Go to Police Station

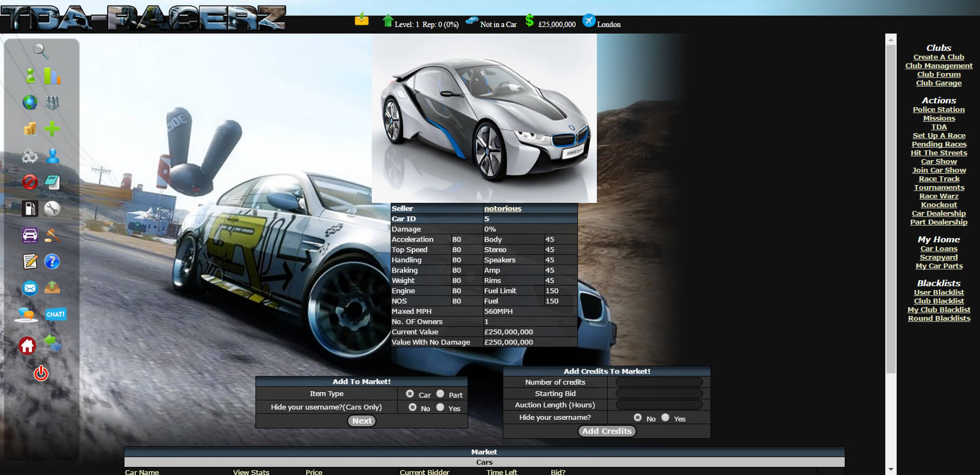tap(939, 109)
